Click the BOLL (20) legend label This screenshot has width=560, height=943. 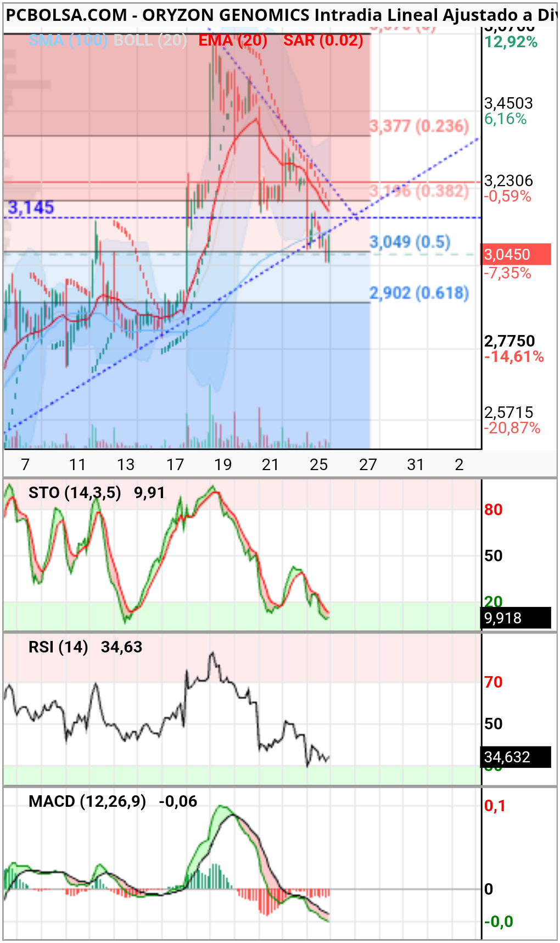coord(150,40)
